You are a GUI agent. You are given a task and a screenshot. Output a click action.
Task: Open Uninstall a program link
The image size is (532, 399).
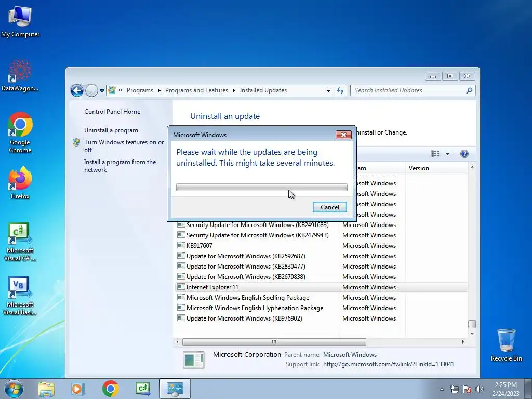pos(111,130)
